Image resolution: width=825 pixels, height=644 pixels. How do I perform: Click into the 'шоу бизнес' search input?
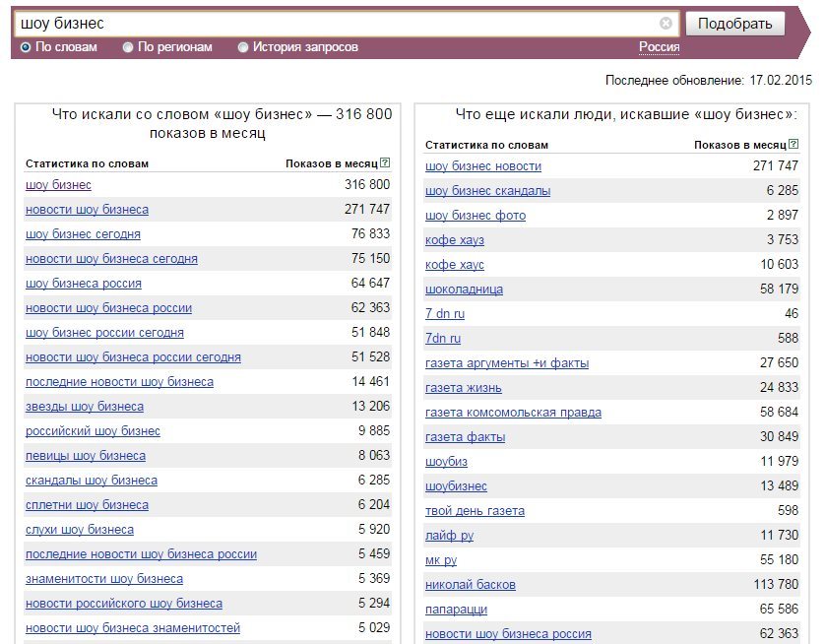(337, 24)
